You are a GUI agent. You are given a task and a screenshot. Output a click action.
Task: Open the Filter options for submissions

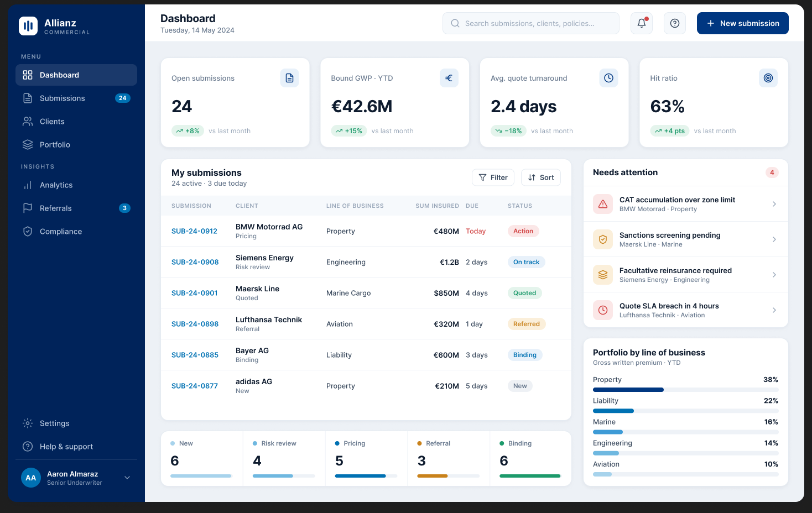pos(493,177)
